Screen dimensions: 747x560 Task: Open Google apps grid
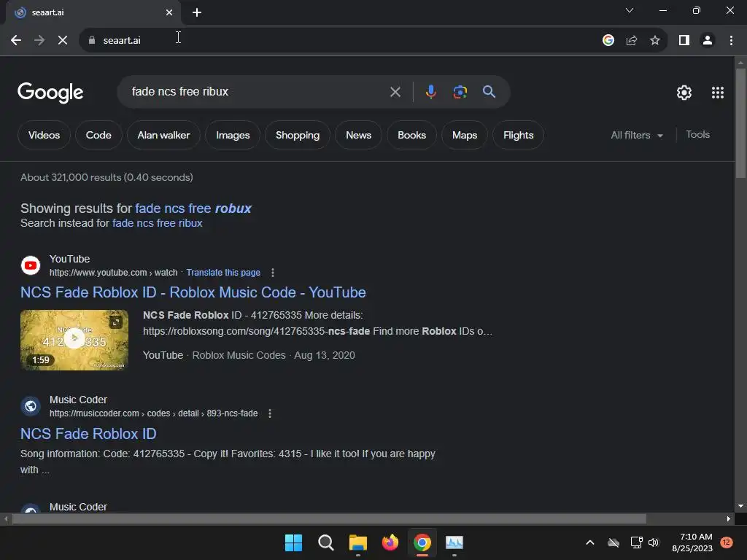pos(718,93)
